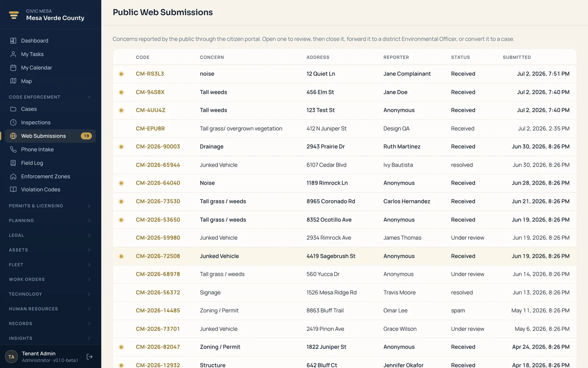
Task: Click address 412 N Juniper St
Action: click(326, 128)
